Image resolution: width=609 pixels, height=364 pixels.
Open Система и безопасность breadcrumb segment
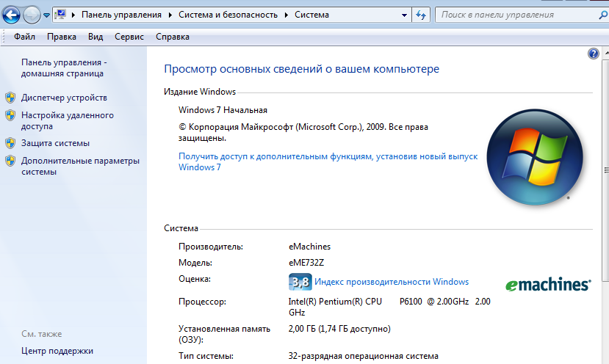(228, 15)
